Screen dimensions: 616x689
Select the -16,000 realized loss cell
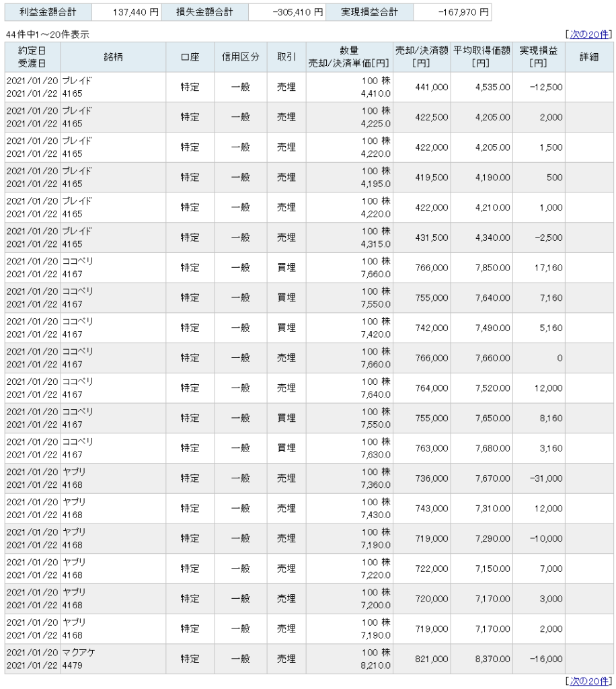539,659
